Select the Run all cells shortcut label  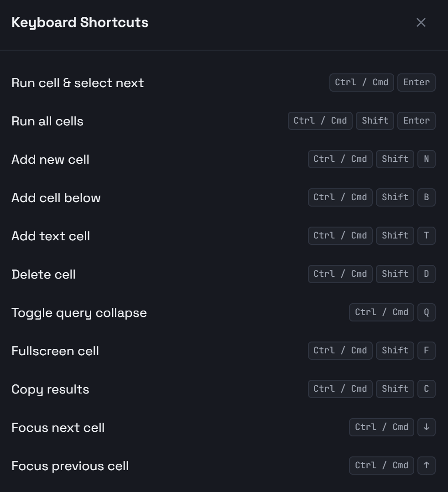coord(47,121)
